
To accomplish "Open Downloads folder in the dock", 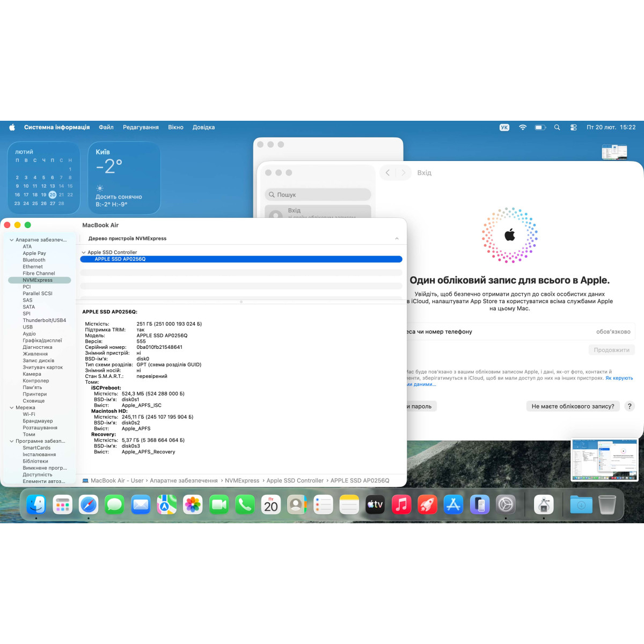I will point(581,504).
